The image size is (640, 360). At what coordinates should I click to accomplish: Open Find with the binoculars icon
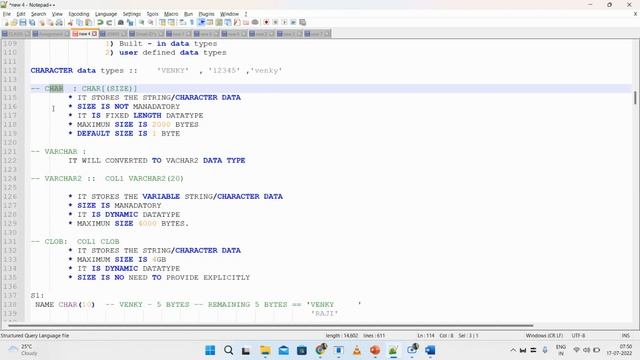[x=121, y=22]
